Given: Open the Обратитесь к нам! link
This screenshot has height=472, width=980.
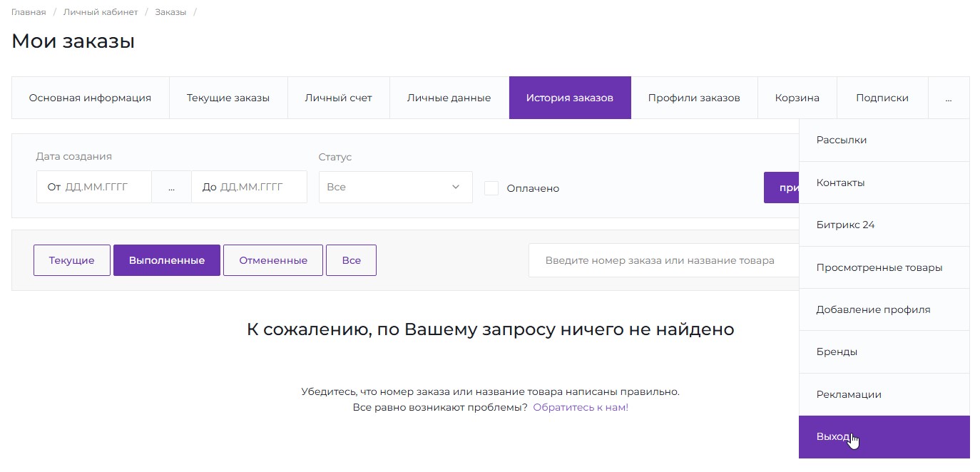Looking at the screenshot, I should click(581, 406).
